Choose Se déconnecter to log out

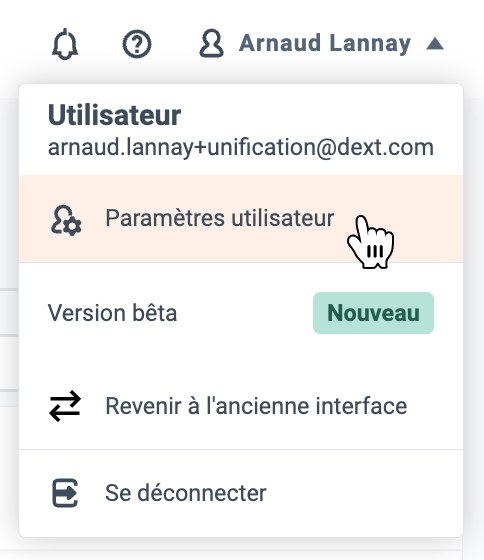pos(241,493)
